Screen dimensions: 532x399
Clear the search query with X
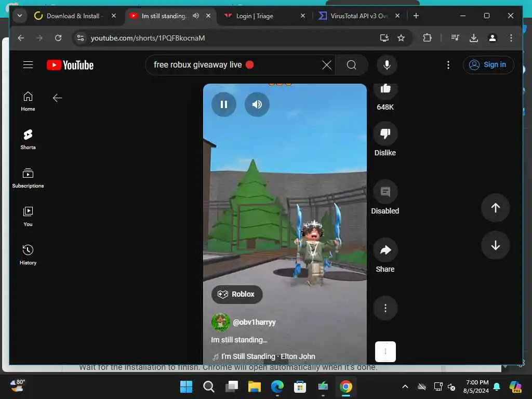click(326, 65)
